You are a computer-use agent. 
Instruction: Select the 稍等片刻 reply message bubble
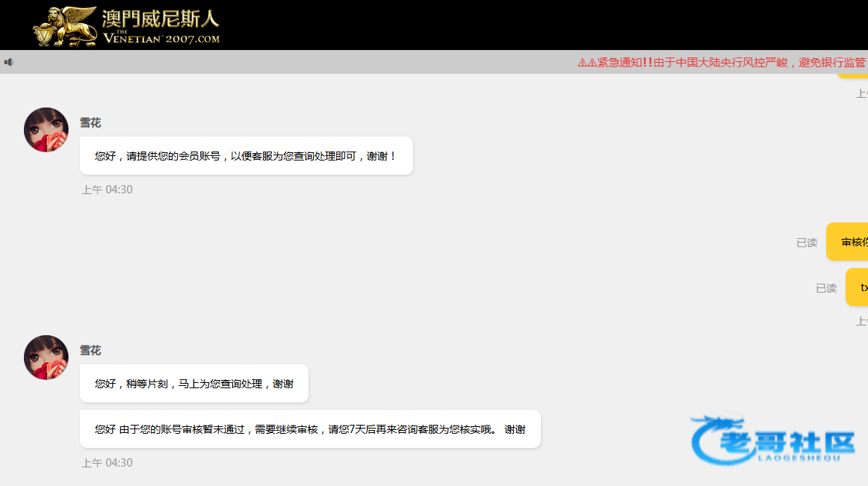point(193,384)
